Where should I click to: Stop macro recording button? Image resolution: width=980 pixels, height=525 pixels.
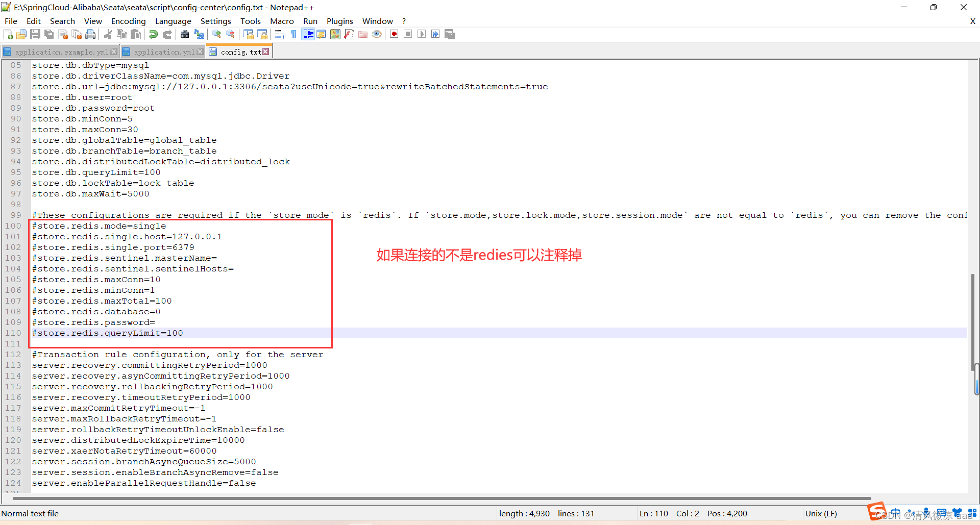(408, 34)
